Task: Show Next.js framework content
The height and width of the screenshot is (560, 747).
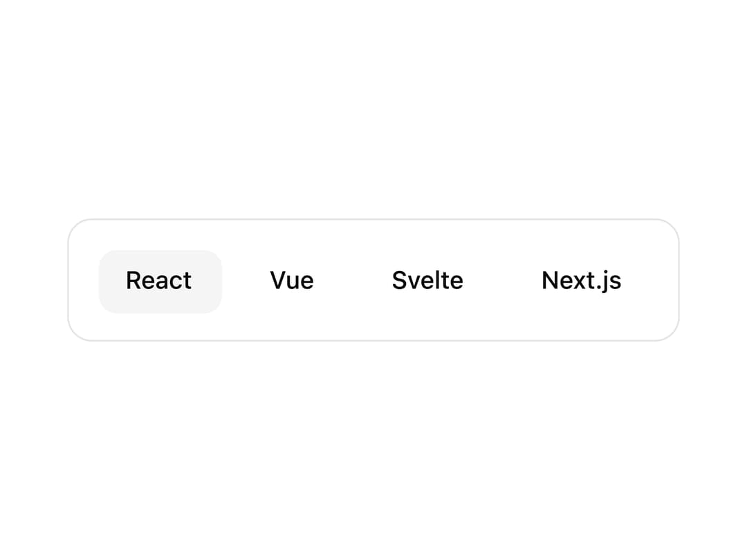Action: point(581,281)
